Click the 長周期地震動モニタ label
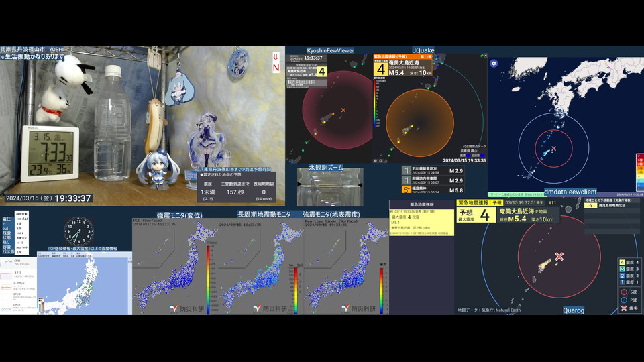The width and height of the screenshot is (644, 362). tap(264, 215)
